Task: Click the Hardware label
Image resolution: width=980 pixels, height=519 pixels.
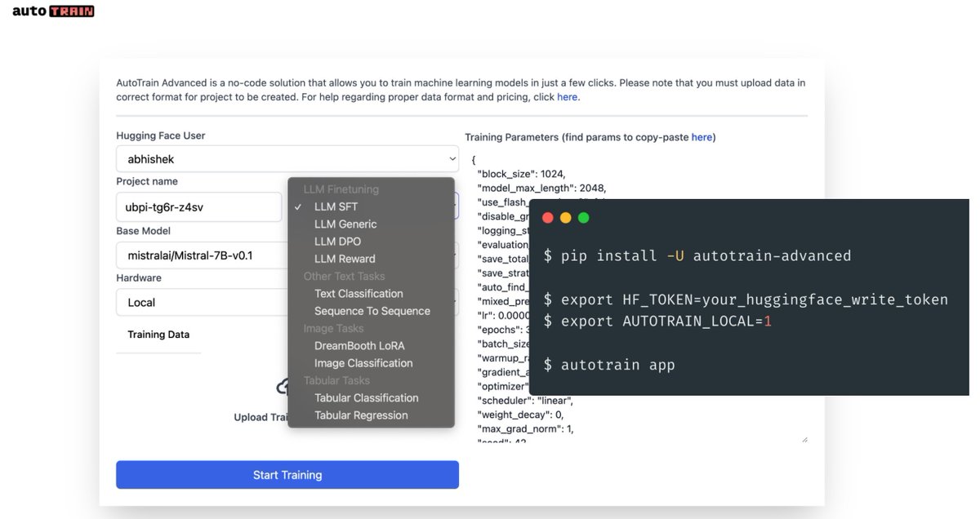Action: 139,277
